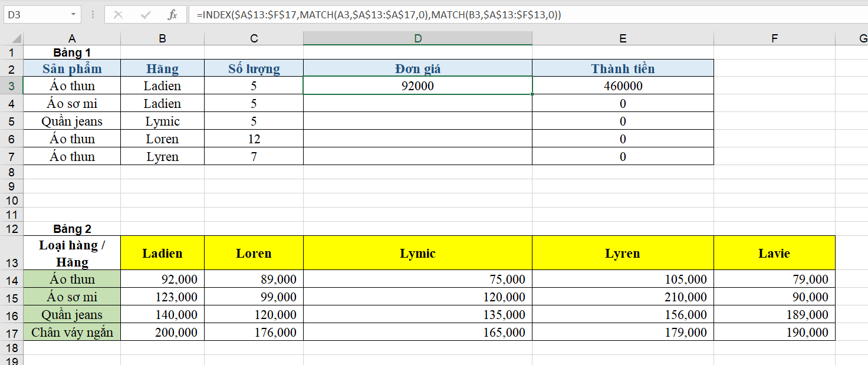Click the Thành tiền cell showing 460000

623,86
